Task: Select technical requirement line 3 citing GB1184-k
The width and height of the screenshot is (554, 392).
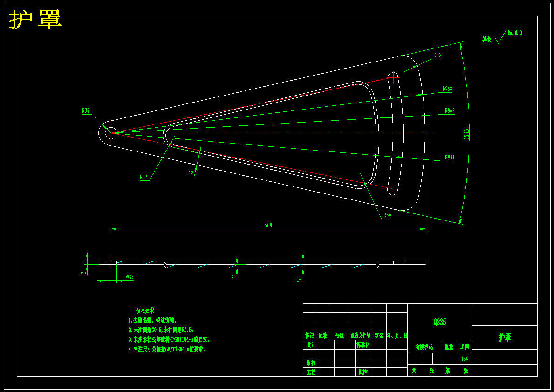Action: click(x=170, y=340)
